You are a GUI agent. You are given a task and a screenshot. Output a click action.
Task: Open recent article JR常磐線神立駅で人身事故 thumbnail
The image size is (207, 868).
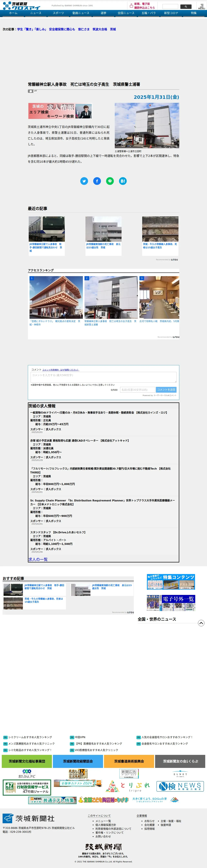click(x=47, y=229)
